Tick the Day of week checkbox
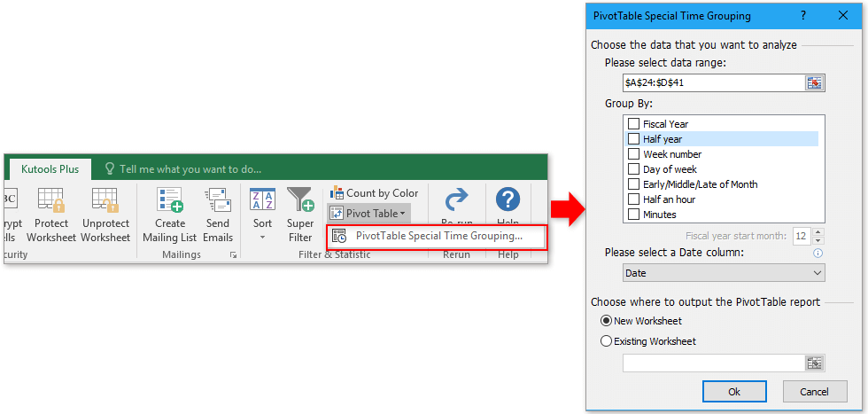The height and width of the screenshot is (414, 868). point(633,169)
